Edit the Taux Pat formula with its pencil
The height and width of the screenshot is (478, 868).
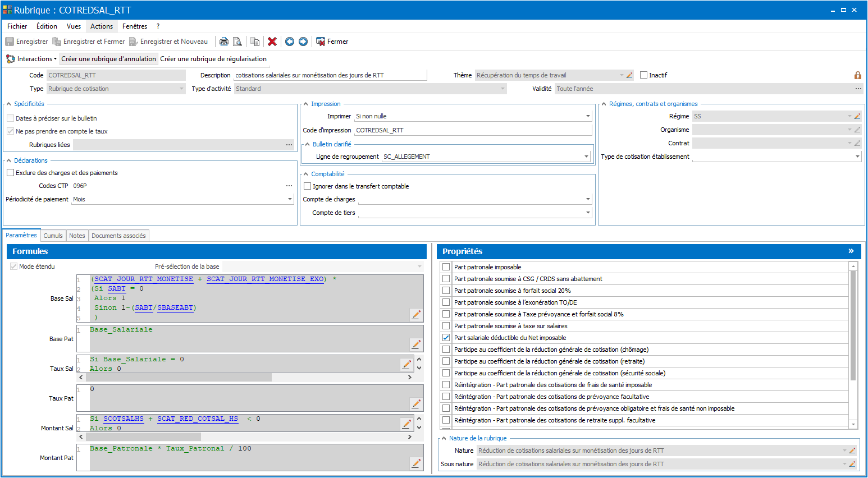tap(416, 403)
